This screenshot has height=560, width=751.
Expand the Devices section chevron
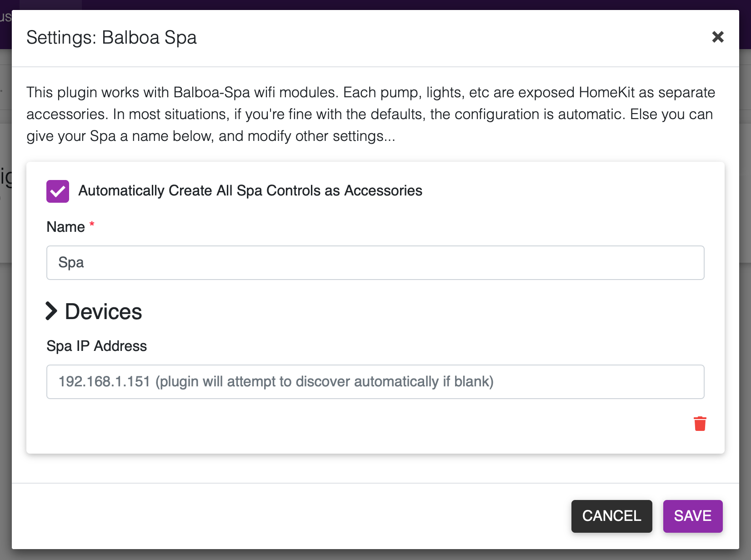pyautogui.click(x=51, y=311)
